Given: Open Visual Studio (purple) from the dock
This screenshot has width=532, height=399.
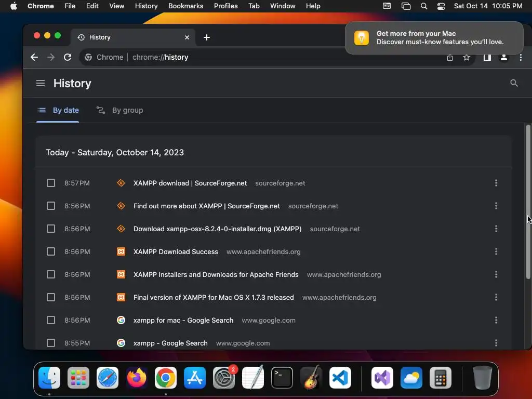Looking at the screenshot, I should [x=382, y=378].
